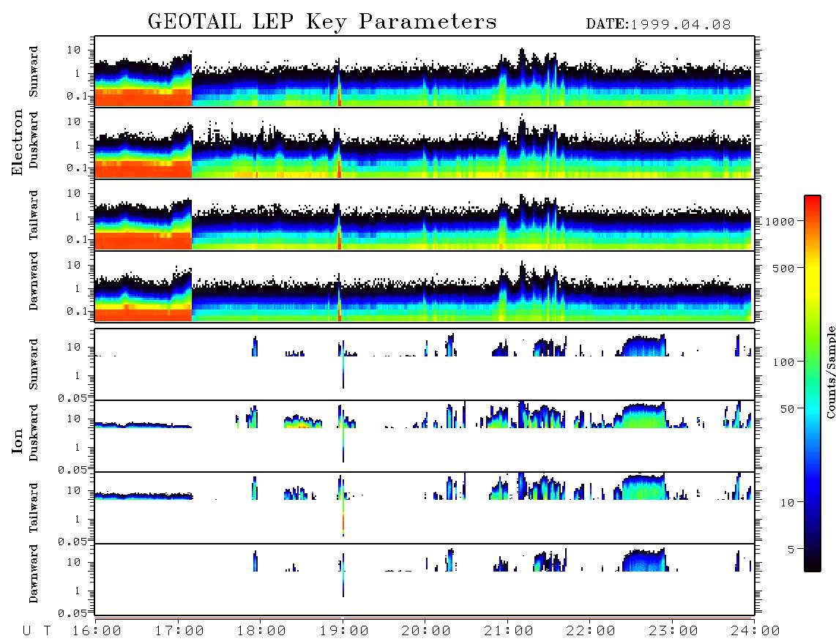This screenshot has width=836, height=644.
Task: Click the Electron Sunward spectrogram panel
Action: [x=425, y=72]
